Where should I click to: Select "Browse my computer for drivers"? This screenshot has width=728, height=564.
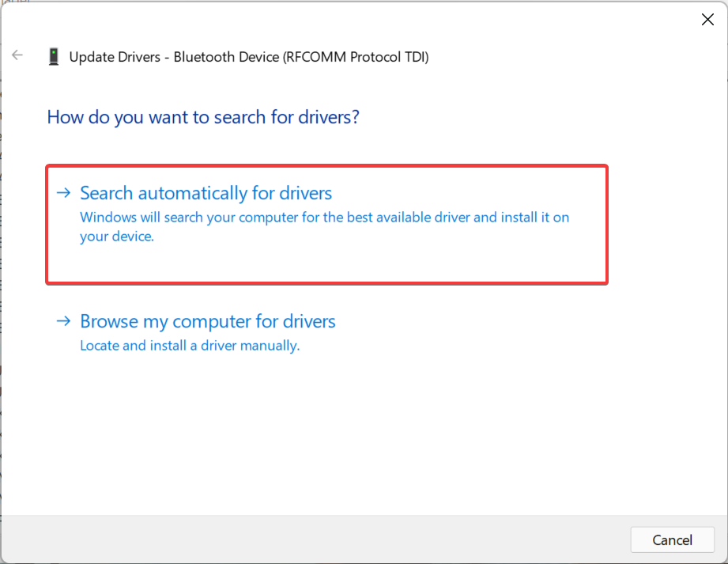pos(208,321)
